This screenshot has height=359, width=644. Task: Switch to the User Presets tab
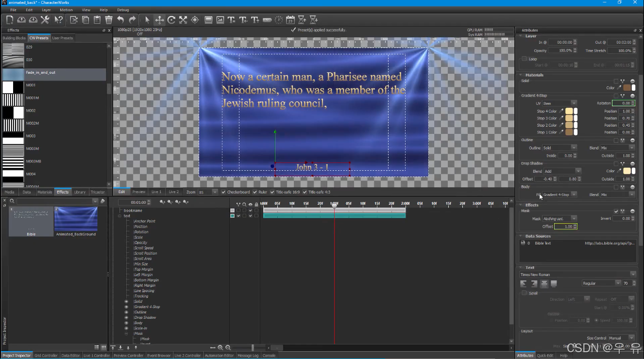point(63,38)
